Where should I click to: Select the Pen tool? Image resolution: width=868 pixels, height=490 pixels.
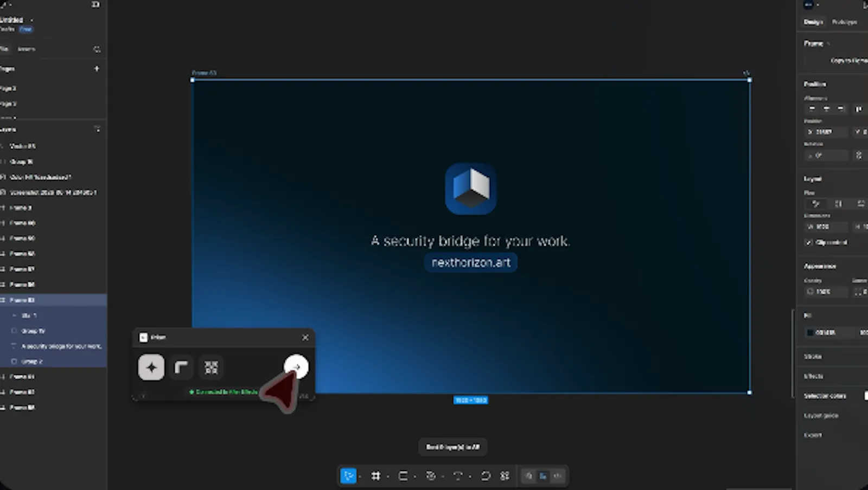[431, 476]
